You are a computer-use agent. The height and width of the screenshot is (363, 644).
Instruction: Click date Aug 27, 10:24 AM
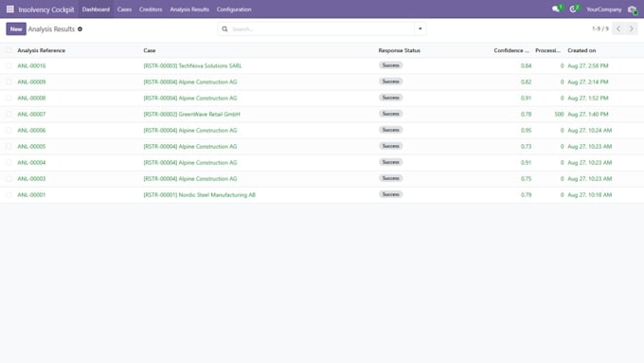point(590,130)
